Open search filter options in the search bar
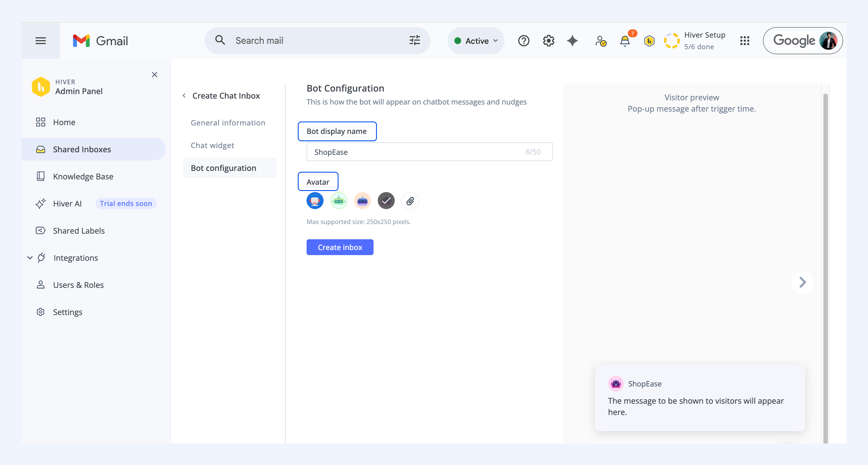Screen dimensions: 868x465 click(x=415, y=40)
